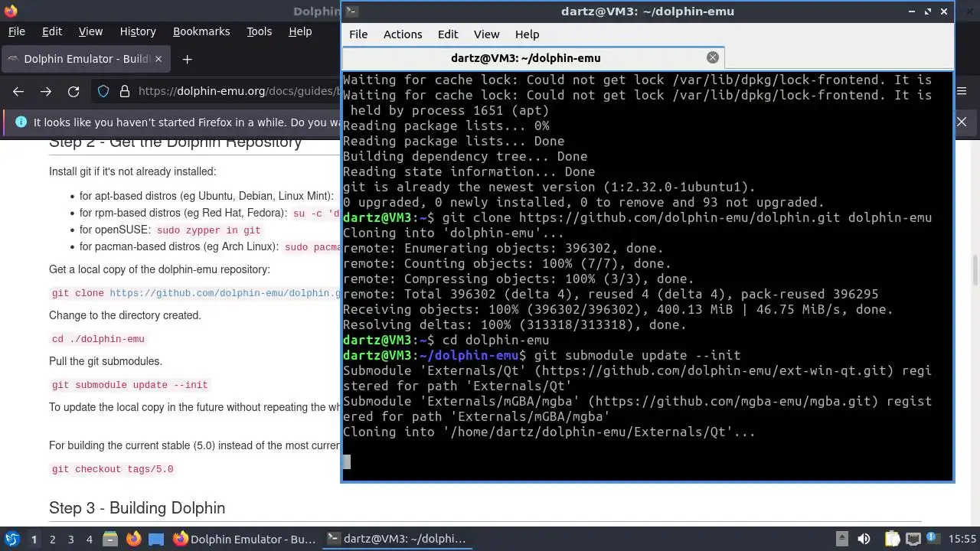Go forward in Firefox
This screenshot has height=551, width=980.
(x=46, y=92)
